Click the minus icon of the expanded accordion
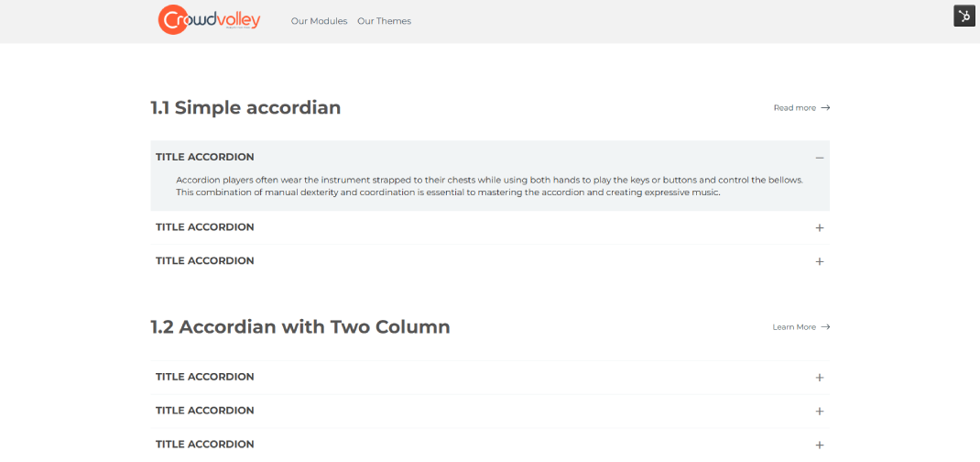The image size is (980, 462). point(820,158)
